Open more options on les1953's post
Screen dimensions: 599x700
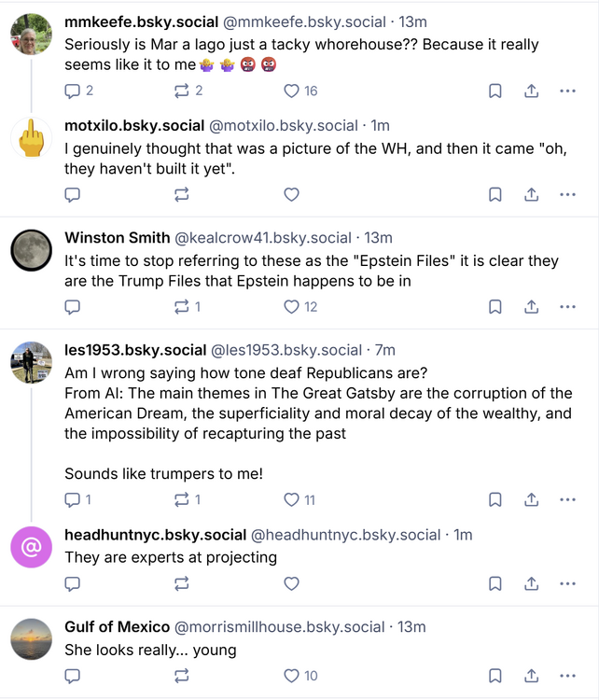(567, 499)
